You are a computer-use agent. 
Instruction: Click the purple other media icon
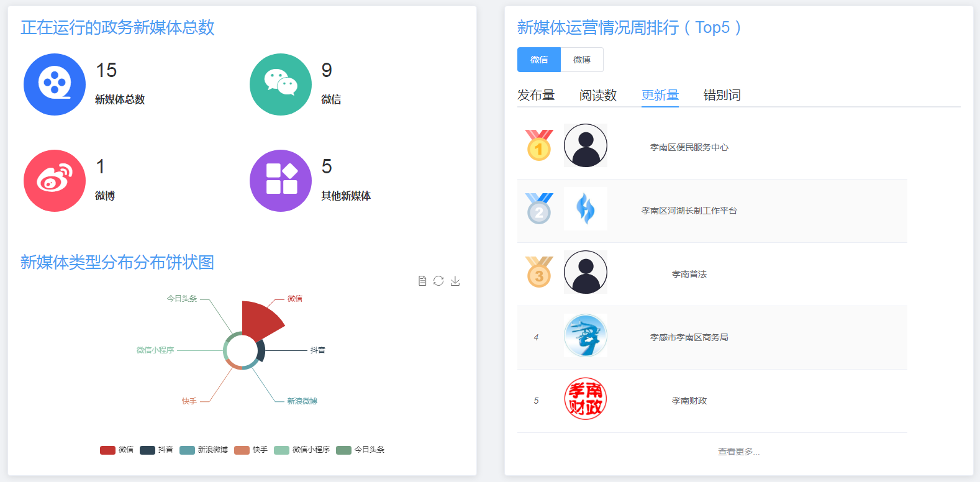pos(281,181)
